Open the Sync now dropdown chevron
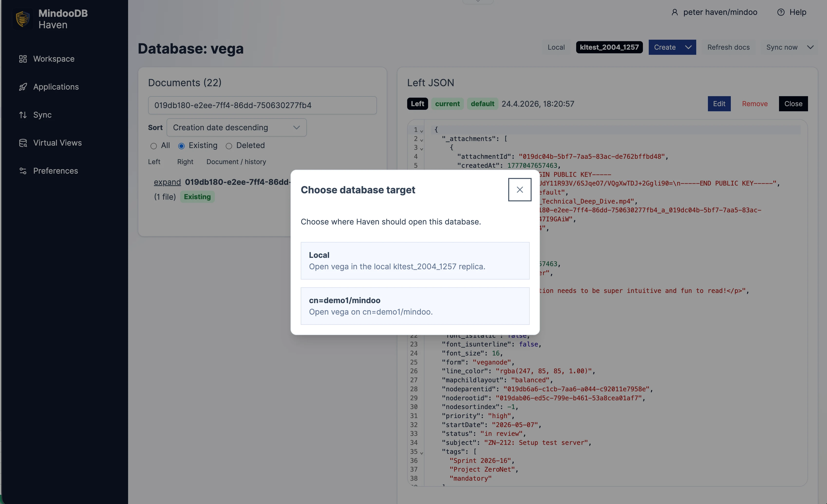Viewport: 827px width, 504px height. pos(812,47)
